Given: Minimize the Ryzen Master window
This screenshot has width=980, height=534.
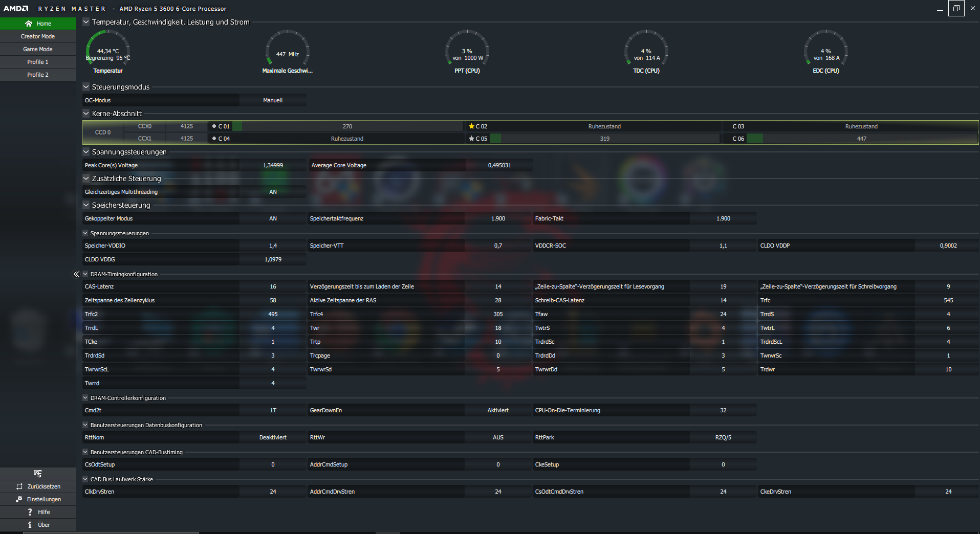Looking at the screenshot, I should pyautogui.click(x=940, y=8).
